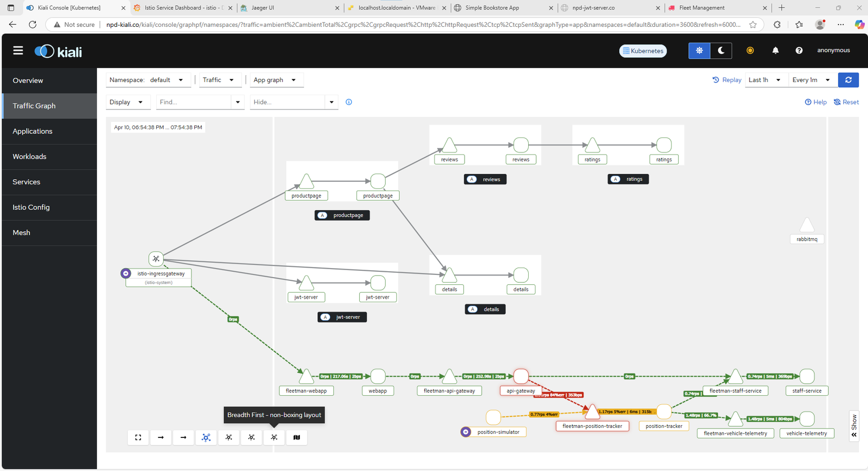This screenshot has height=471, width=868.
Task: Apply the Breadth First non-boxing layout
Action: coord(274,437)
